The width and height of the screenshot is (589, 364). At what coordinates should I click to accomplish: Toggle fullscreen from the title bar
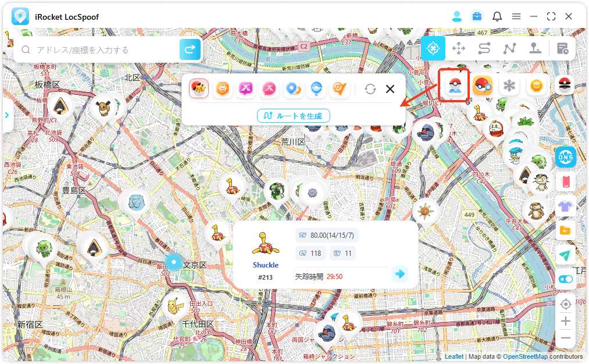click(x=551, y=16)
